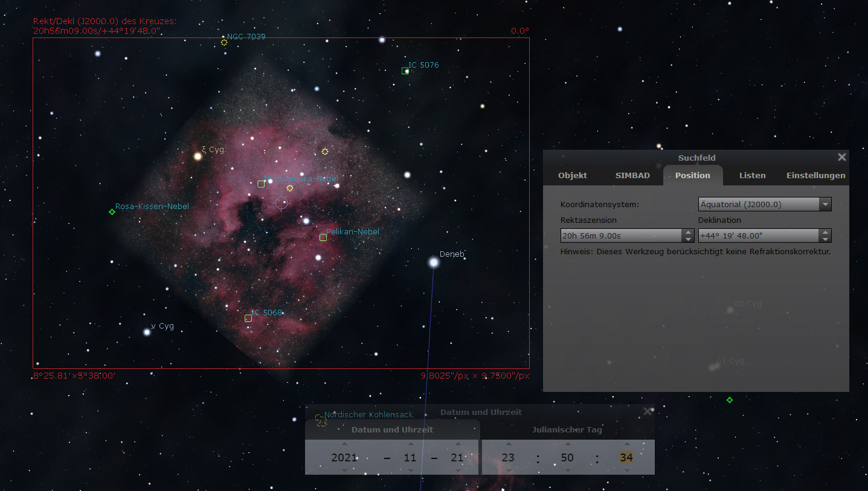
Task: Pick the IC 5068 nebula marker
Action: point(248,318)
